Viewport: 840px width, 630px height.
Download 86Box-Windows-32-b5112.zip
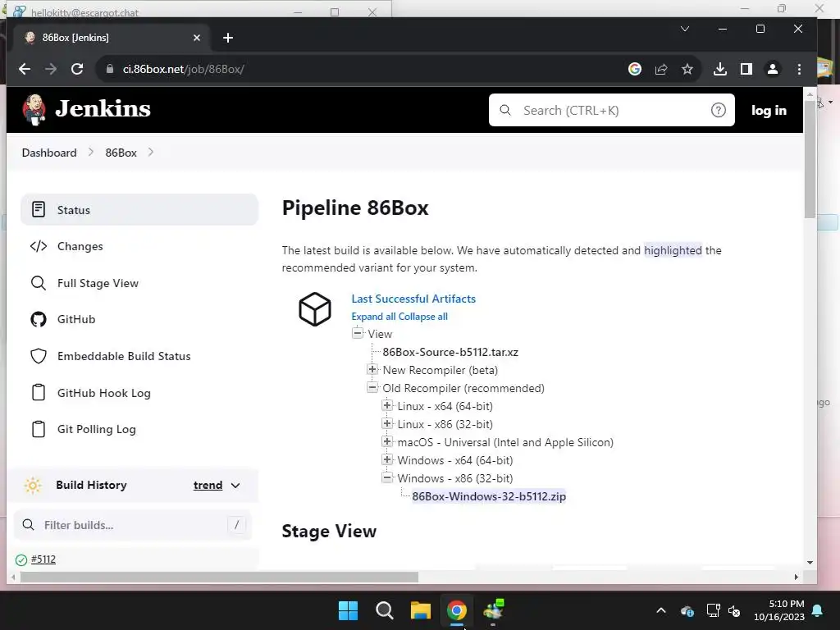489,496
